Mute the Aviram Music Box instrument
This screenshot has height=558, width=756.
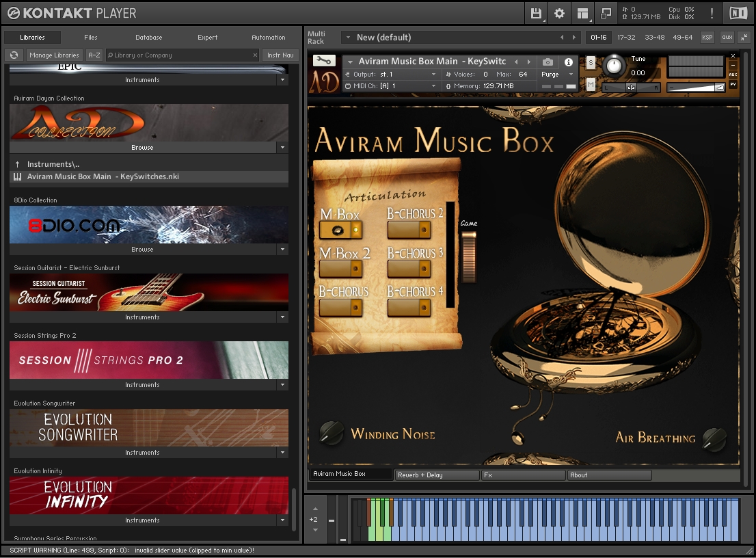click(591, 85)
